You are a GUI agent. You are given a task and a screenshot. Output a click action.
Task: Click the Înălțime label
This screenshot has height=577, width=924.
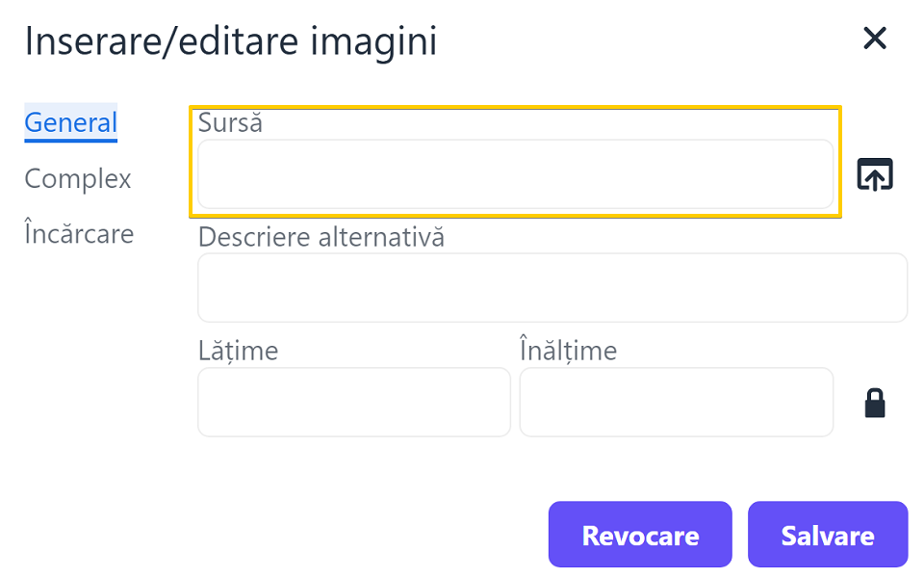(568, 350)
